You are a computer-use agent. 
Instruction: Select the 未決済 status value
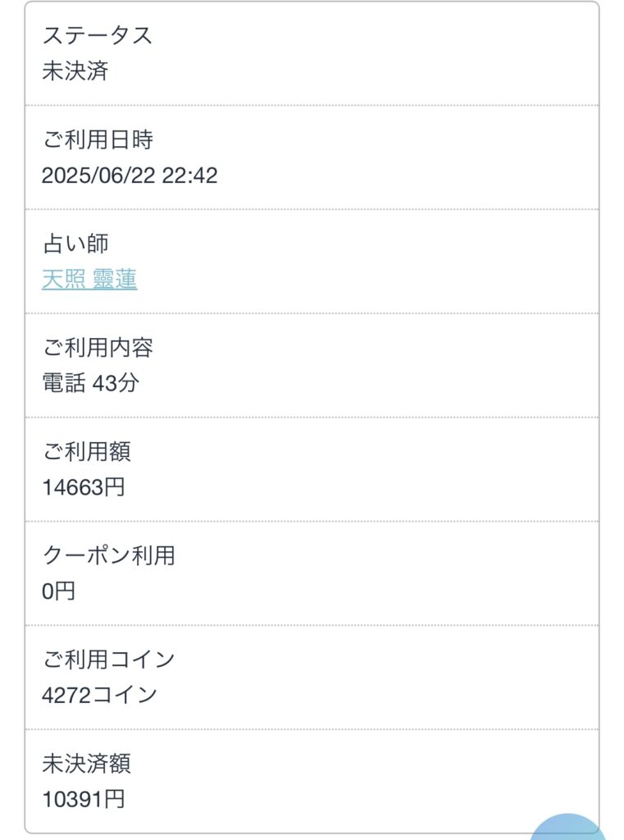[75, 71]
